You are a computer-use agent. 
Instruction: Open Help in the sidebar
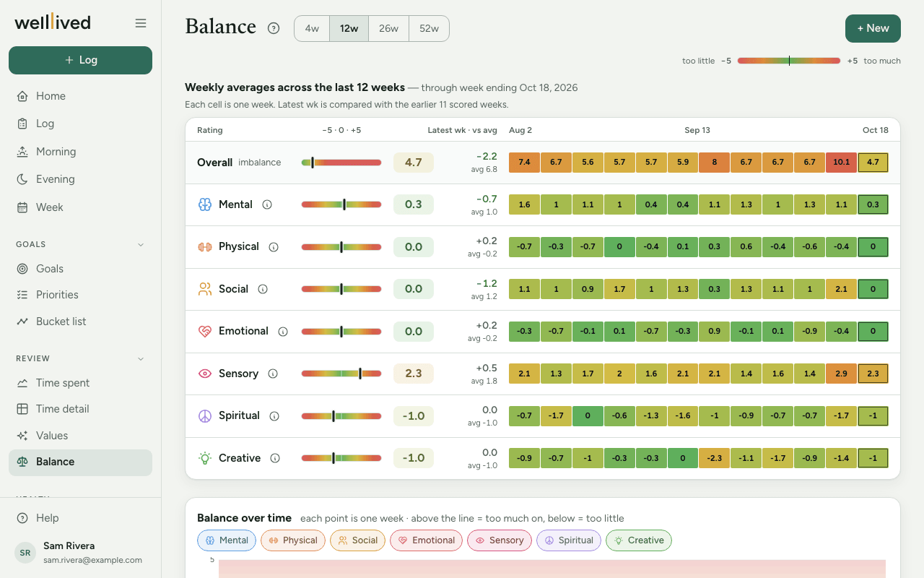click(x=80, y=518)
